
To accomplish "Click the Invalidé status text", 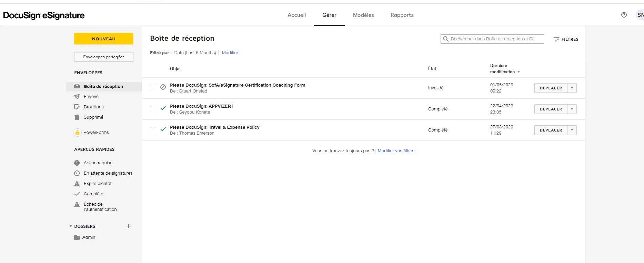I will pos(436,88).
